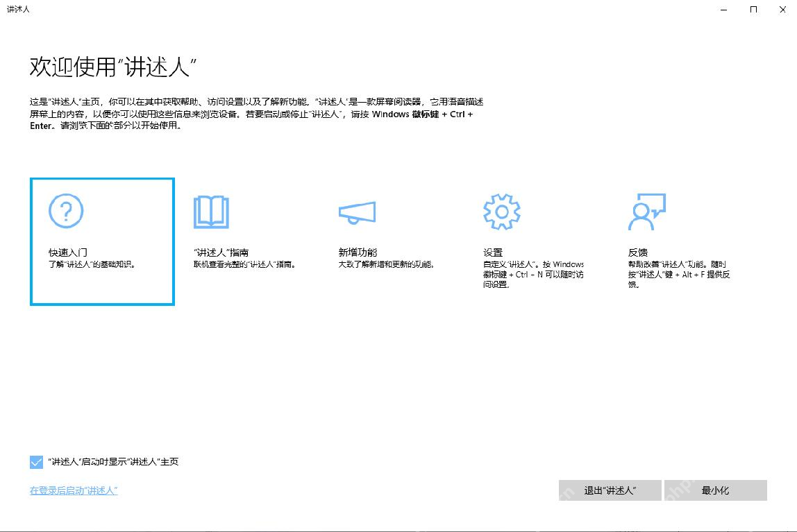Click the "讲述人"指南 title text
Viewport: 797px width, 532px height.
(221, 252)
